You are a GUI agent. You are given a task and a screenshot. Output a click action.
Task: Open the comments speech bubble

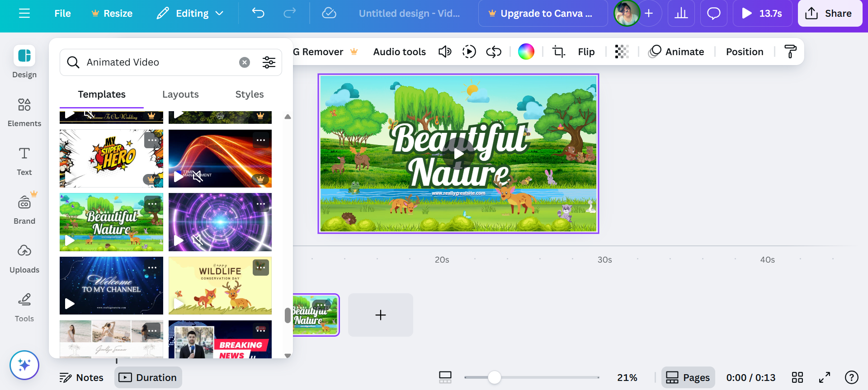tap(713, 14)
